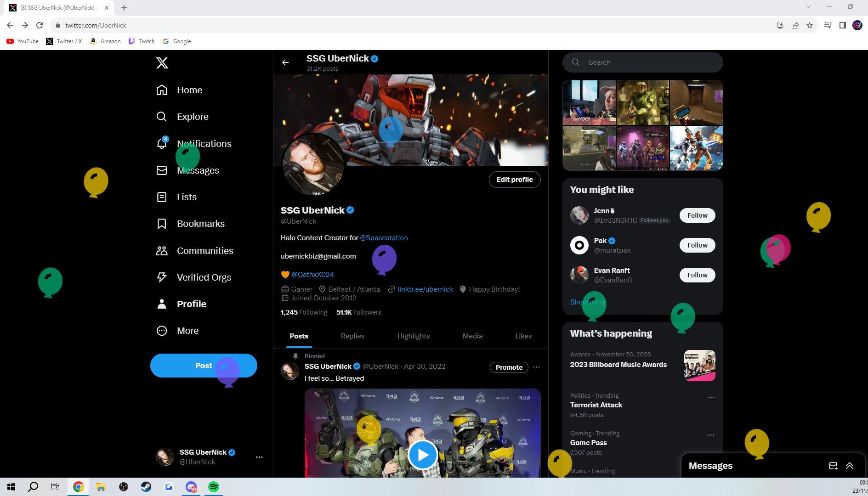Open Chrome profile avatar
Image resolution: width=868 pixels, height=496 pixels.
[857, 25]
